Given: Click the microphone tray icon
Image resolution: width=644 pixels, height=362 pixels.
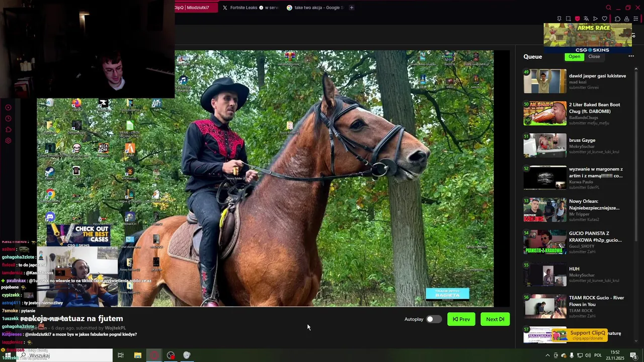Looking at the screenshot, I should [572, 355].
